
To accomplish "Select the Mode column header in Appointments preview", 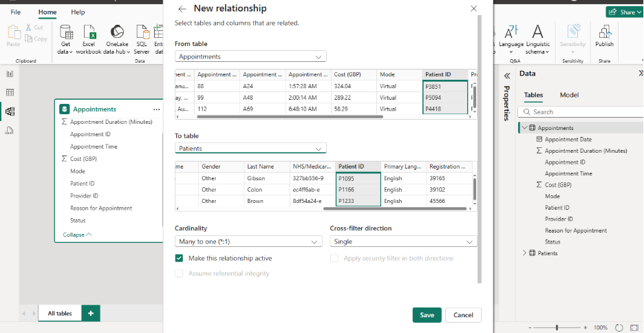I will coord(399,75).
